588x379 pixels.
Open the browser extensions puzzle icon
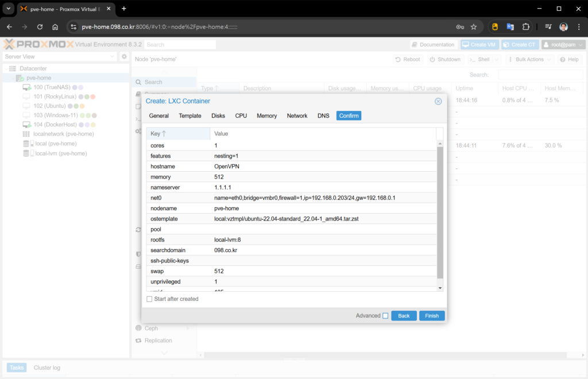[525, 26]
